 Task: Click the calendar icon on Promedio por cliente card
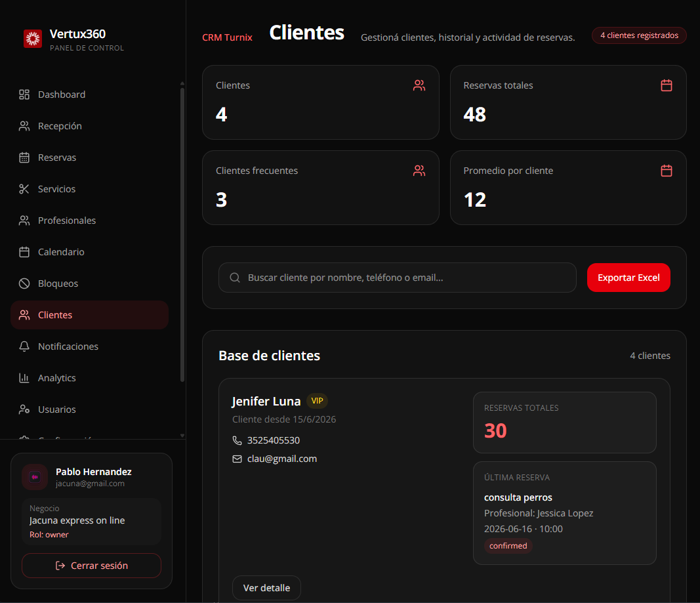[666, 171]
